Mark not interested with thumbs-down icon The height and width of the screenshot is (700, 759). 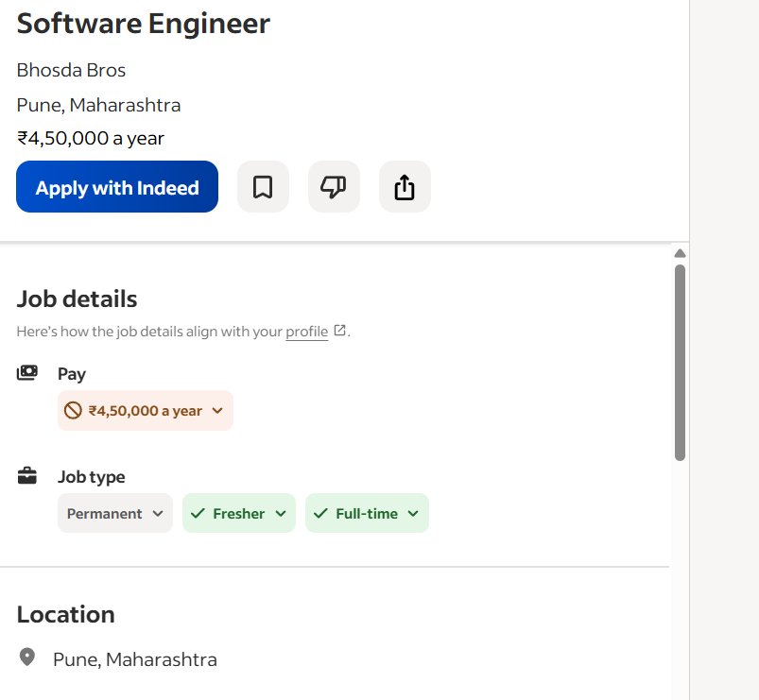tap(334, 187)
